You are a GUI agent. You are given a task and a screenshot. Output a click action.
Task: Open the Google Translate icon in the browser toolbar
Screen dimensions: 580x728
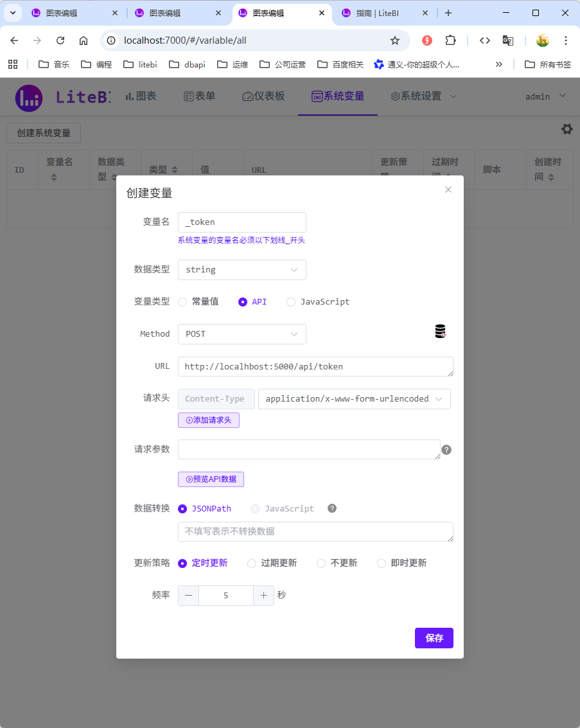pyautogui.click(x=507, y=40)
